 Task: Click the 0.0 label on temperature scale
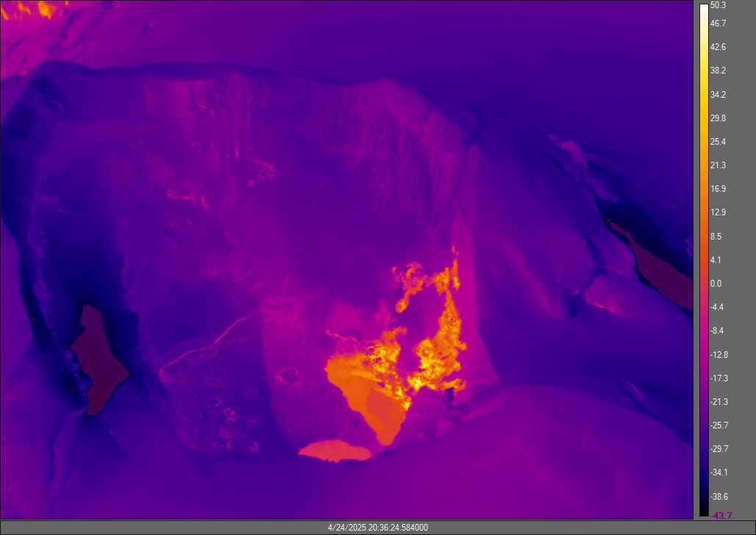click(716, 284)
